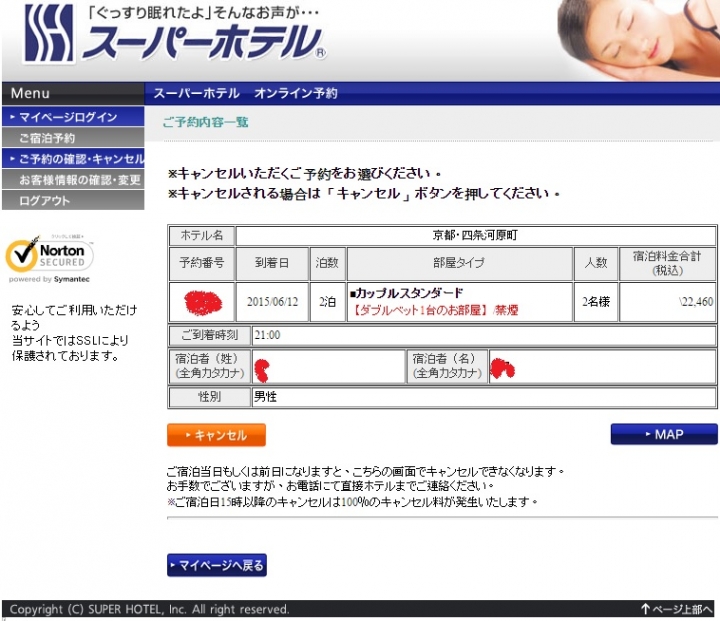Click the 予約番号 column header
This screenshot has width=720, height=621.
click(x=202, y=263)
